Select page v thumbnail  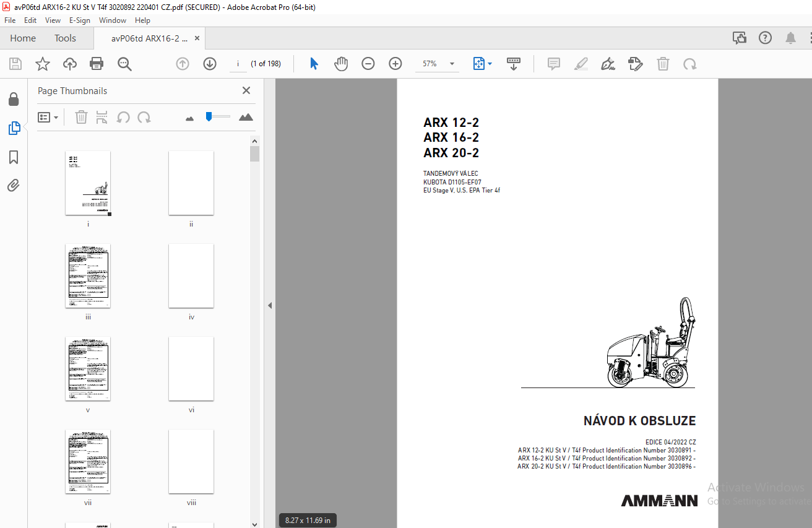pyautogui.click(x=88, y=369)
